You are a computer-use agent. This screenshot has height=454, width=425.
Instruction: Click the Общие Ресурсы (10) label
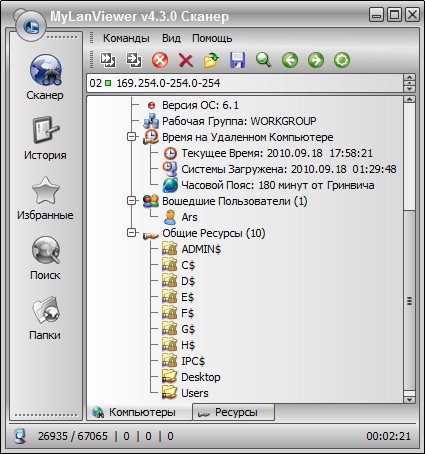[214, 233]
